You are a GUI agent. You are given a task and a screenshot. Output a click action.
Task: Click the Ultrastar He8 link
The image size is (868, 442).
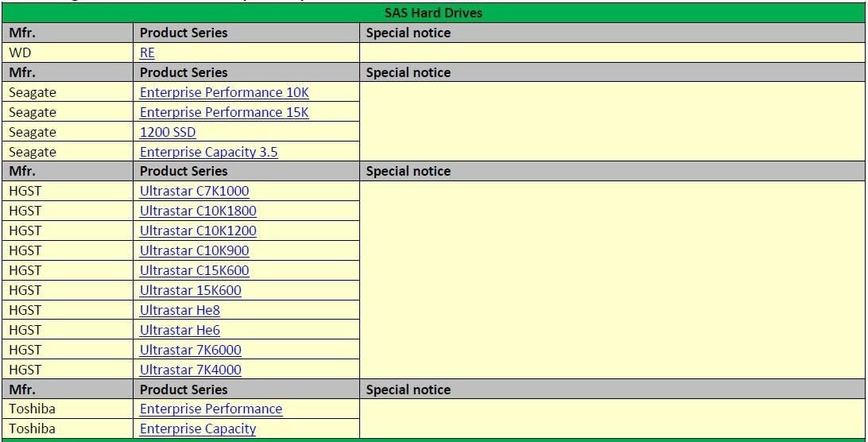(x=180, y=311)
